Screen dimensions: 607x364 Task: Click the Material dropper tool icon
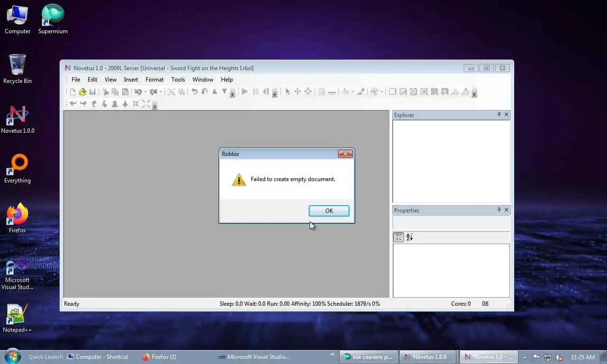point(361,92)
